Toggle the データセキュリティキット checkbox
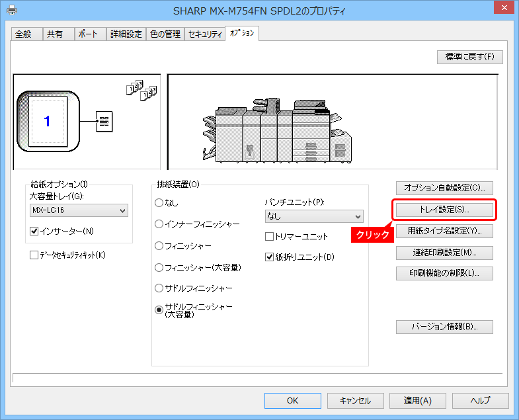 34,255
